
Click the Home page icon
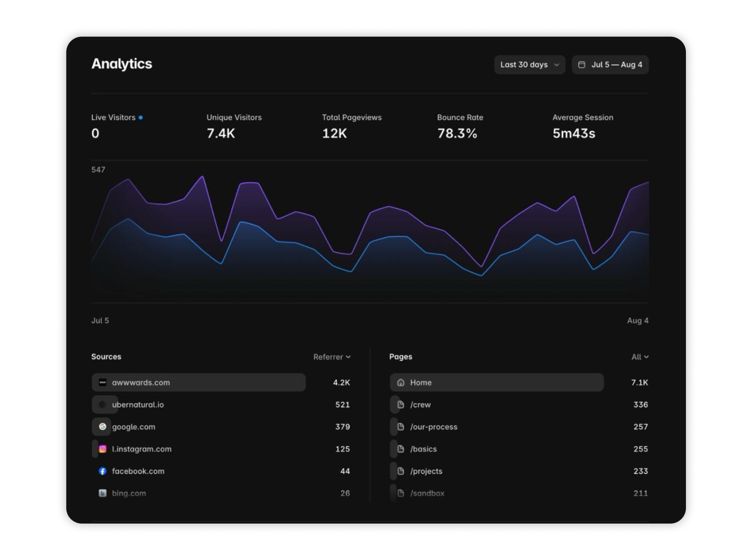pos(401,382)
